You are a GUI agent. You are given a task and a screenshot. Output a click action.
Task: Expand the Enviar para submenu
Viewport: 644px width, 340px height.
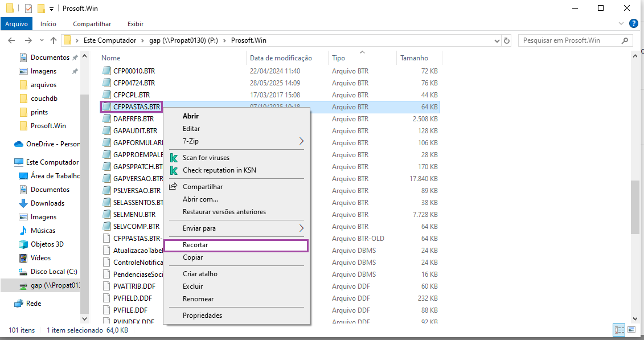[301, 228]
